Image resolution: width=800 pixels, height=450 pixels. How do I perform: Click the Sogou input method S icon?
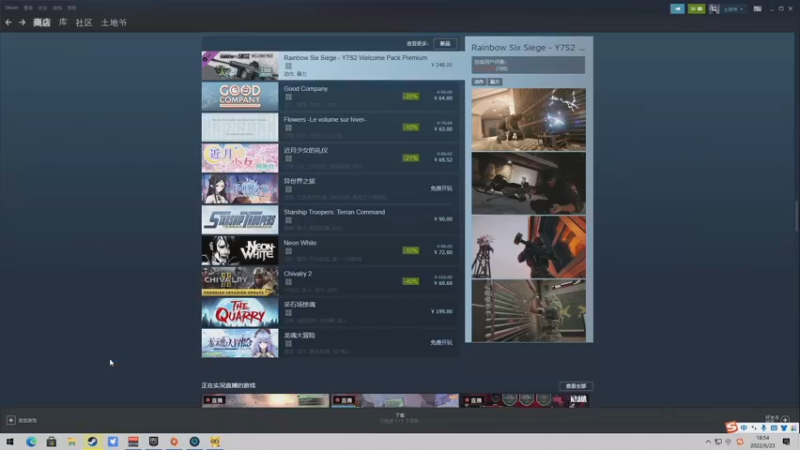click(732, 427)
